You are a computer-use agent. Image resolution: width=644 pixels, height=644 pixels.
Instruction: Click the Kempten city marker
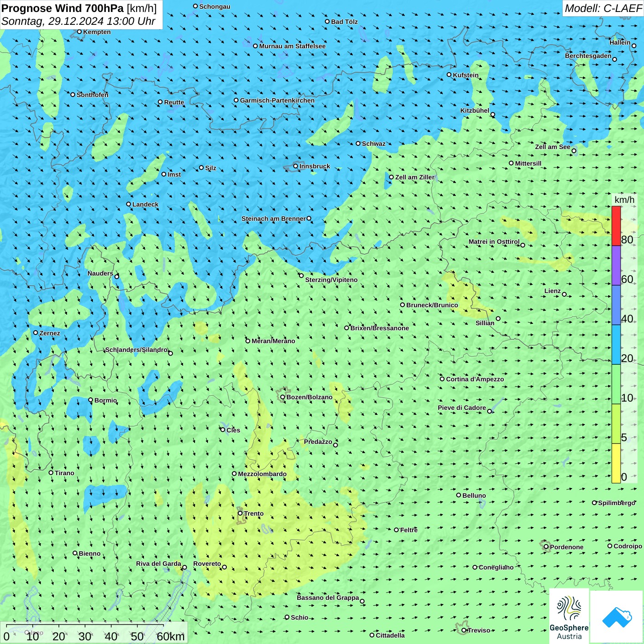[80, 32]
